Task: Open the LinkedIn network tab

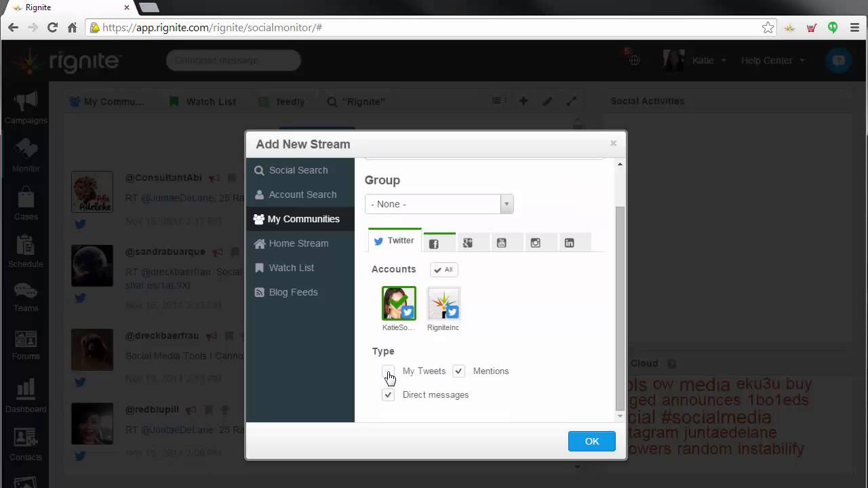Action: pos(574,243)
